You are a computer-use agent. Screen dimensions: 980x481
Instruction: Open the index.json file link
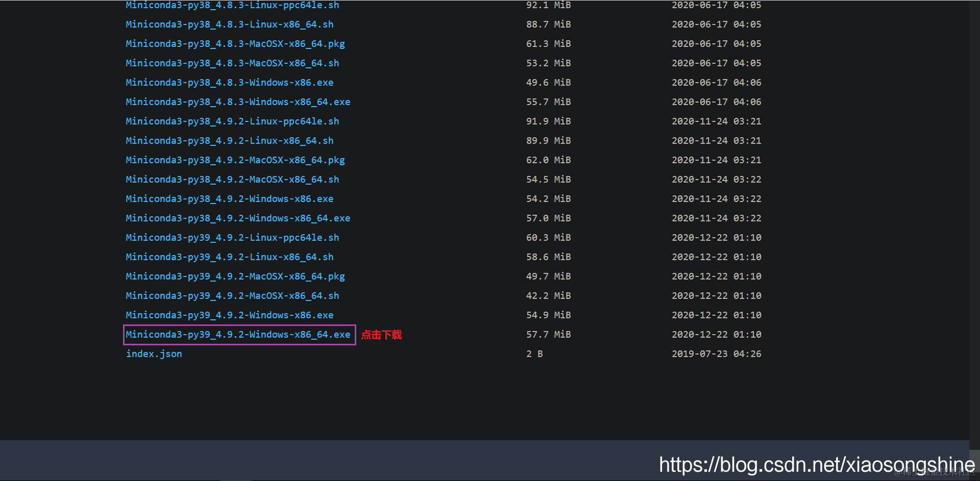pyautogui.click(x=154, y=354)
